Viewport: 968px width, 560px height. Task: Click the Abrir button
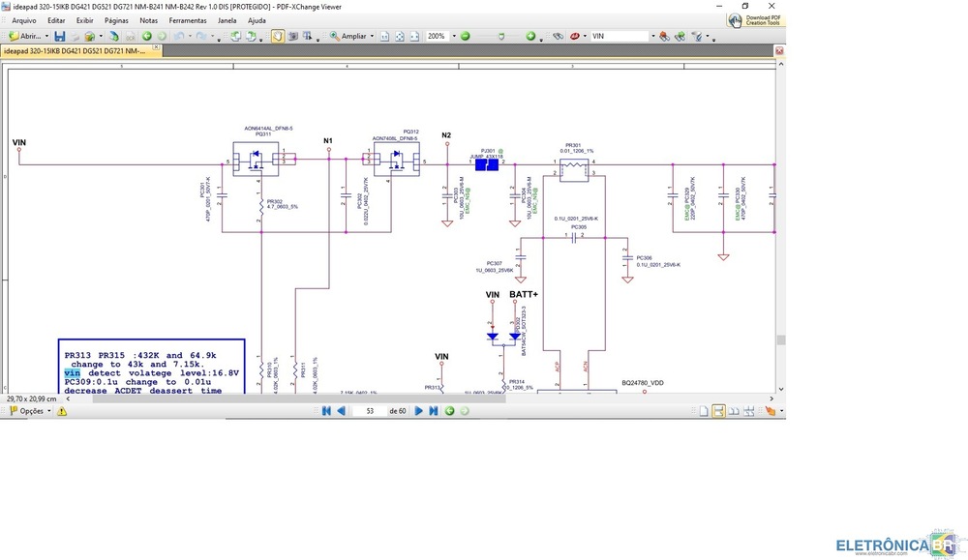pyautogui.click(x=24, y=36)
